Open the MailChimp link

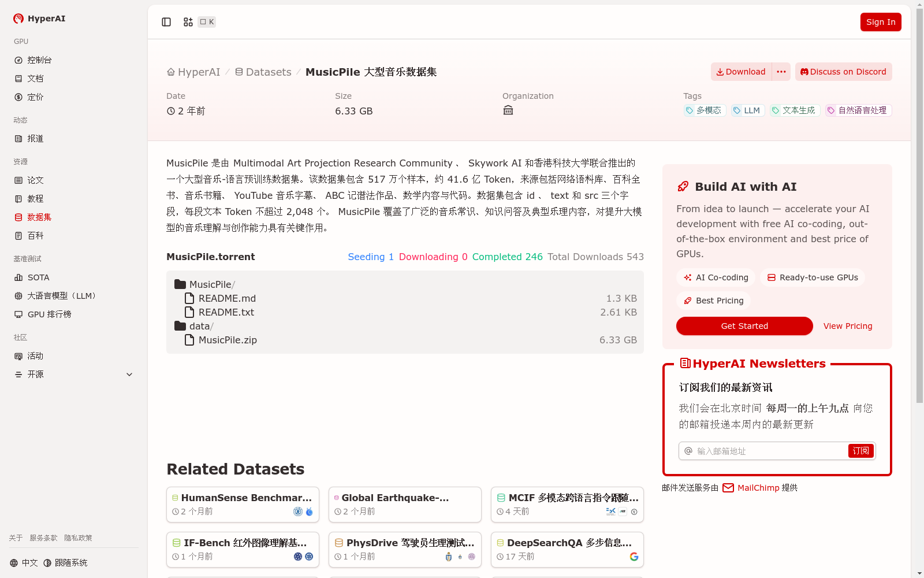(x=751, y=488)
